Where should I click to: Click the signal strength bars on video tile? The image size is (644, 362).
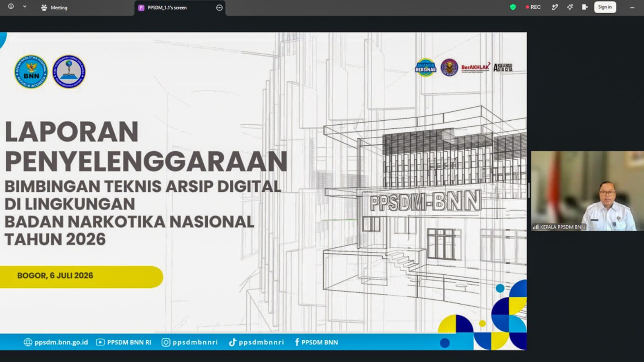tap(536, 227)
